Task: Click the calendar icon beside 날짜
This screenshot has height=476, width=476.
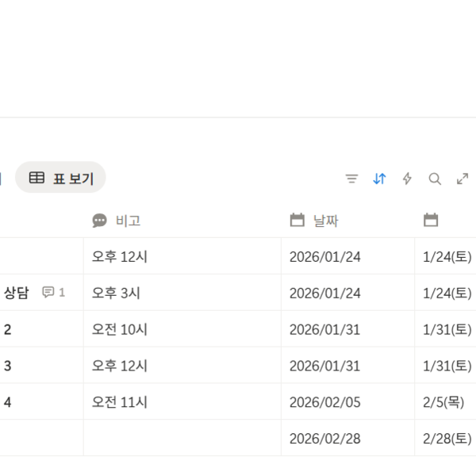Action: (297, 221)
